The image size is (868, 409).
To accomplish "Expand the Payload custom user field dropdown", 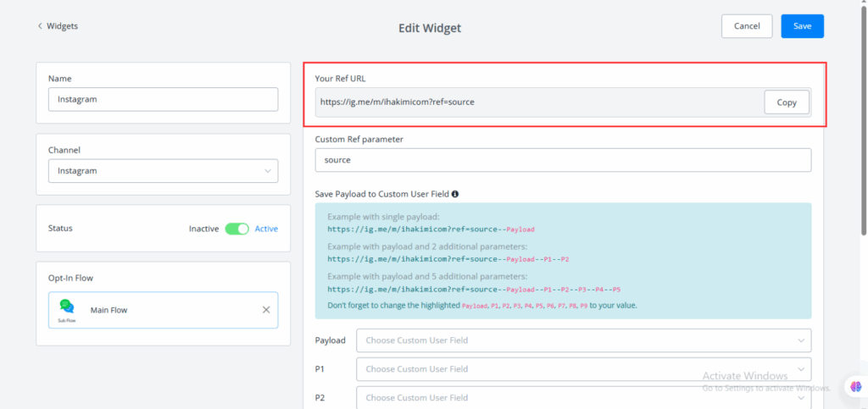I will click(584, 340).
